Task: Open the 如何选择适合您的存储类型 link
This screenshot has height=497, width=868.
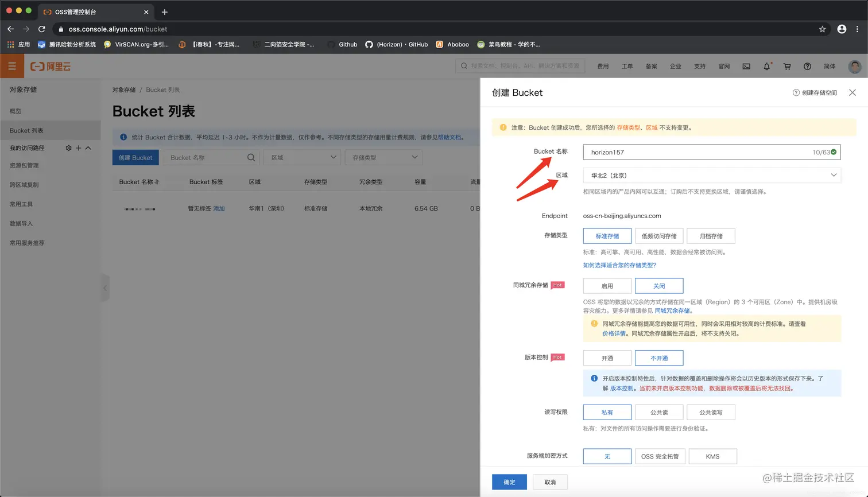Action: click(619, 265)
